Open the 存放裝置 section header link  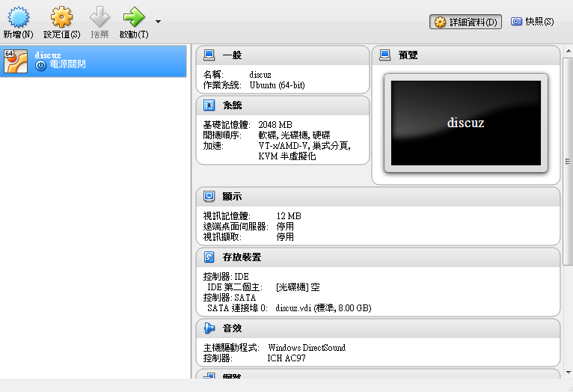coord(242,257)
